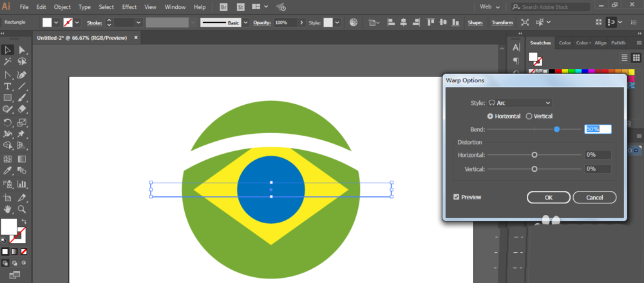Select the Paintbrush tool
The height and width of the screenshot is (283, 644).
coord(22,98)
